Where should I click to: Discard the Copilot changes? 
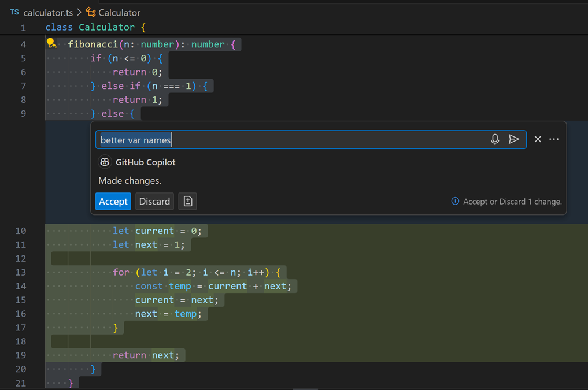coord(154,201)
